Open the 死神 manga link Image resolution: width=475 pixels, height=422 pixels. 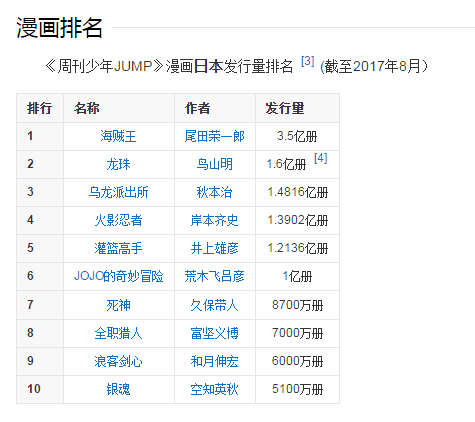[x=118, y=305]
